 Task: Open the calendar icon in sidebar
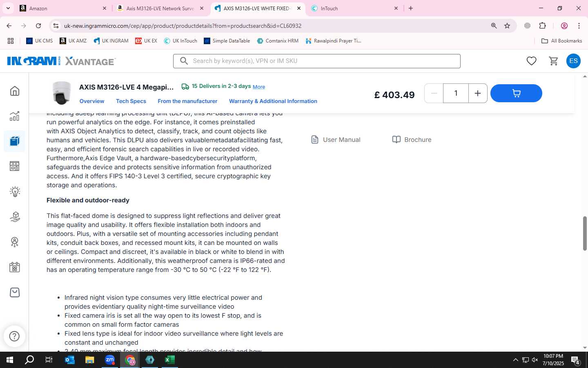pyautogui.click(x=15, y=267)
